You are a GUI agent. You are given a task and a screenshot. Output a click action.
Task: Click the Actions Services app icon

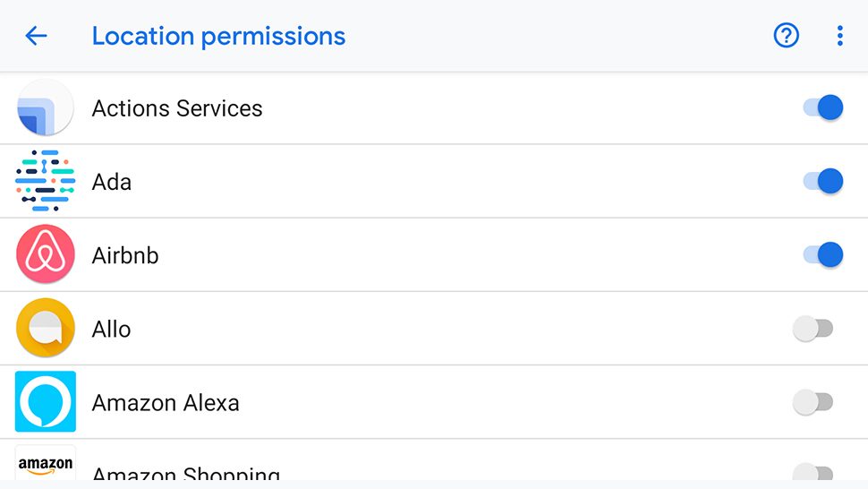[46, 107]
